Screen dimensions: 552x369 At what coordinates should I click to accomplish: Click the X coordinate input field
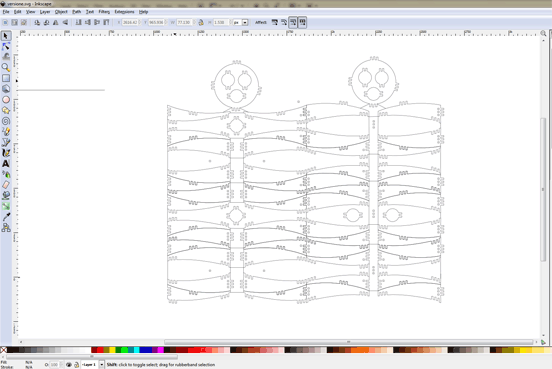(129, 23)
